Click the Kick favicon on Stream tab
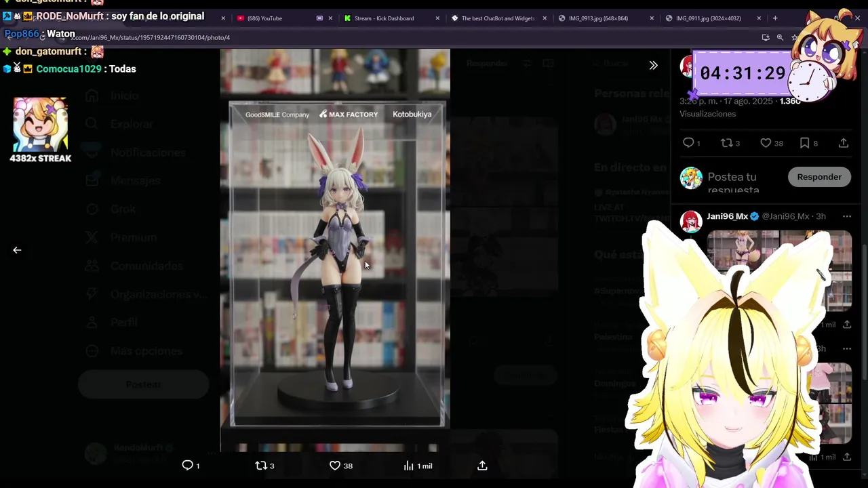 pos(347,18)
